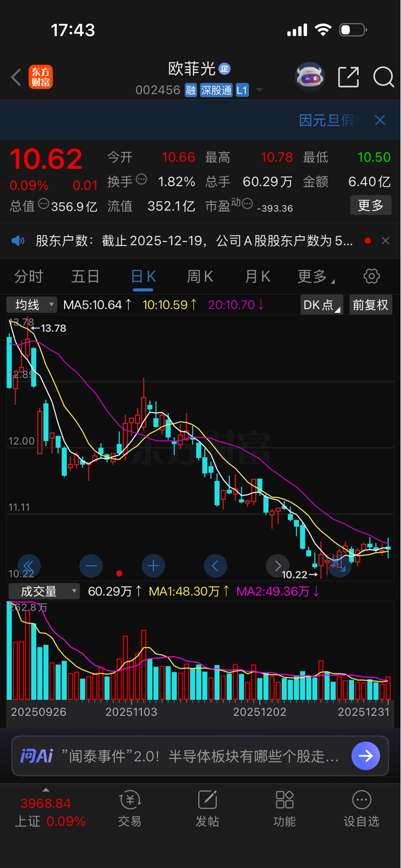Tap the 前复权 adjustment button
Image resolution: width=401 pixels, height=868 pixels.
pyautogui.click(x=371, y=304)
